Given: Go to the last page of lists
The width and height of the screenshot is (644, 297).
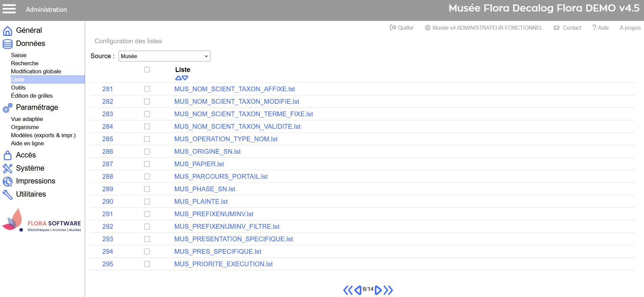Looking at the screenshot, I should pyautogui.click(x=388, y=290).
